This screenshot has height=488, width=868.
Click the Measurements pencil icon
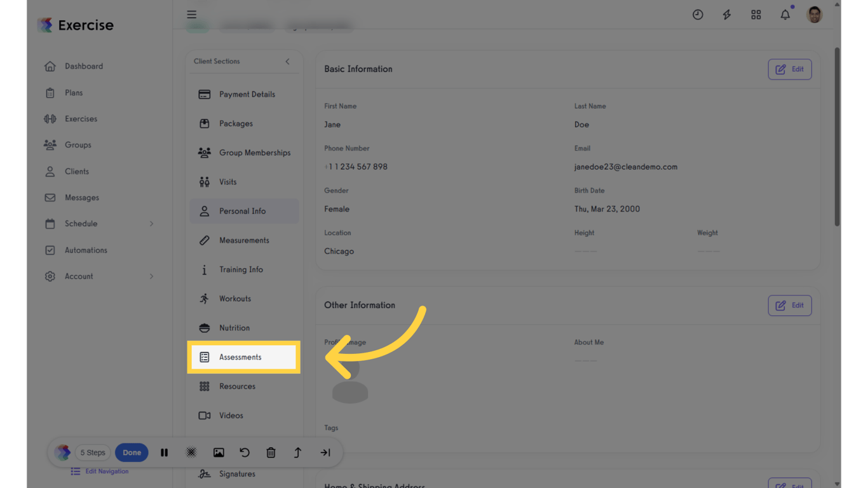click(204, 240)
